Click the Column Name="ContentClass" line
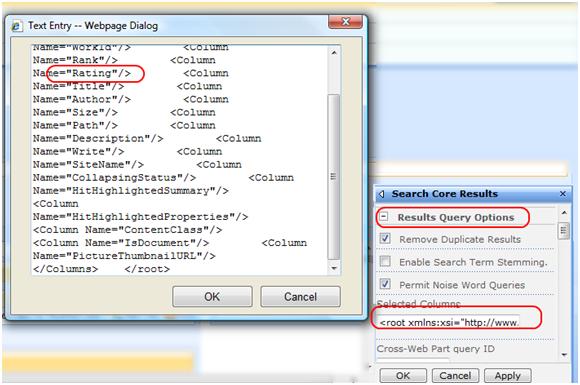Image resolution: width=580 pixels, height=385 pixels. coord(127,230)
